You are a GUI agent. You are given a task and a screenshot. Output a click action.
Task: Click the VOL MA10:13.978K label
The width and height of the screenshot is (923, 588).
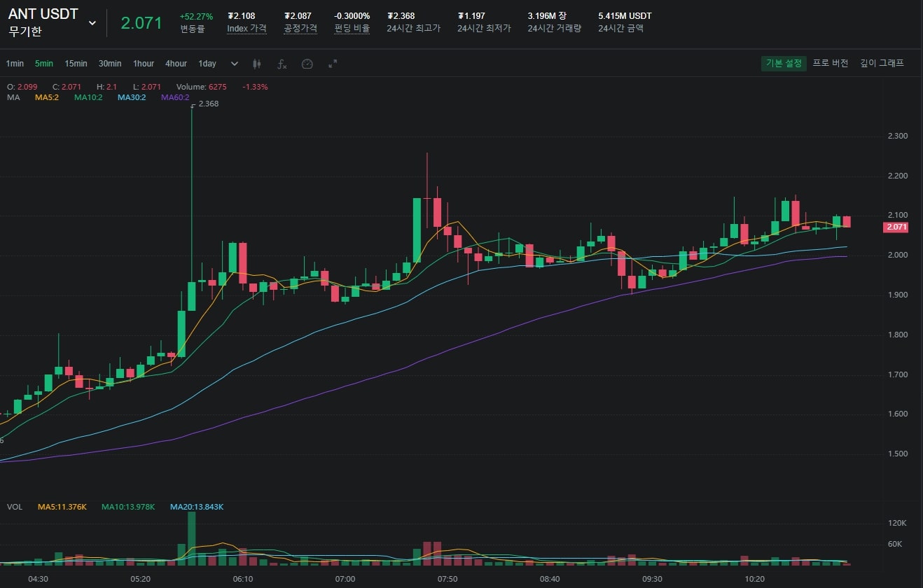[128, 507]
